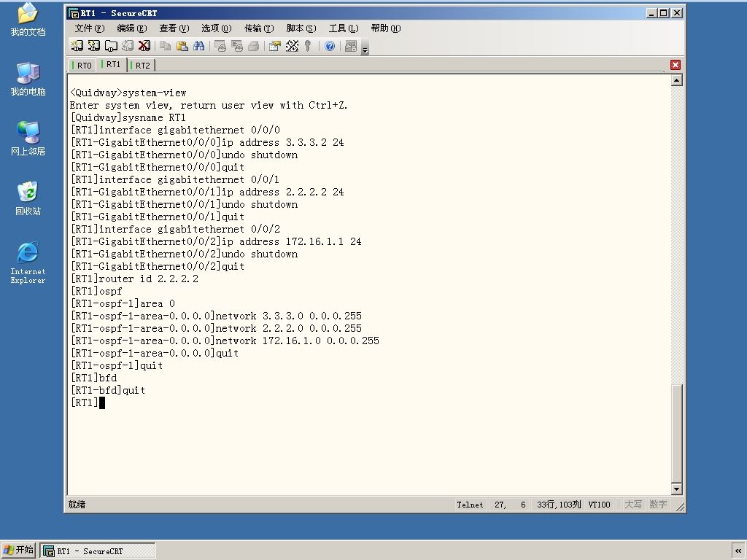
Task: Click the 33行, 103列 status entry
Action: pyautogui.click(x=559, y=505)
